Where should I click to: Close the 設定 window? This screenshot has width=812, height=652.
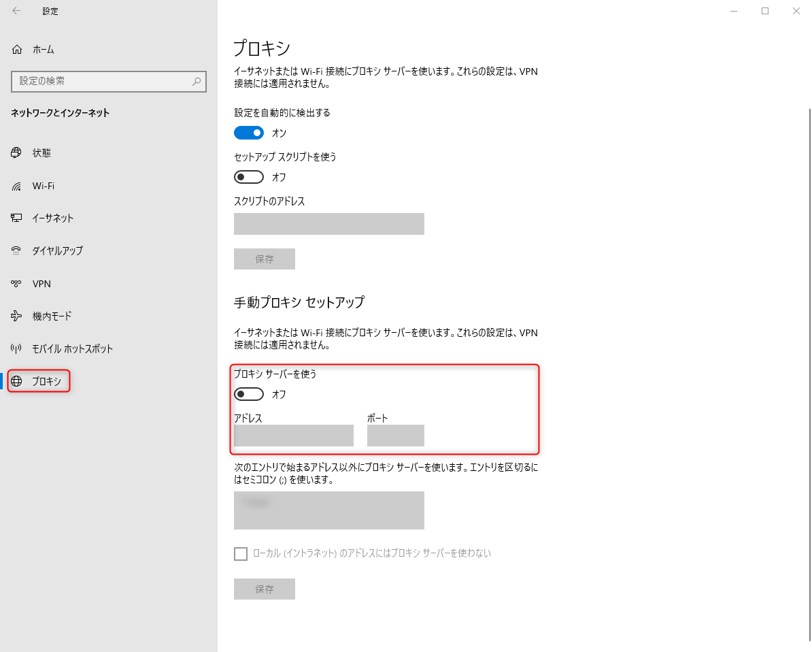796,11
